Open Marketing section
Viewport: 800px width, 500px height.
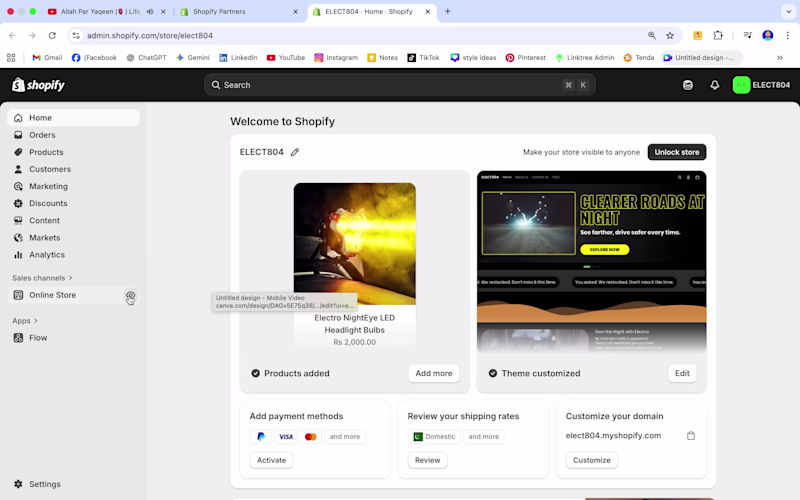click(73, 186)
